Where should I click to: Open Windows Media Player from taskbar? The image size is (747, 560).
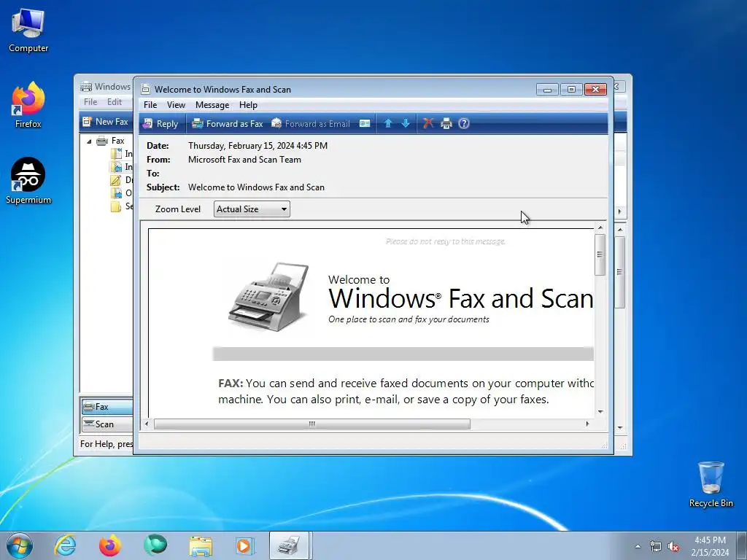pos(245,545)
